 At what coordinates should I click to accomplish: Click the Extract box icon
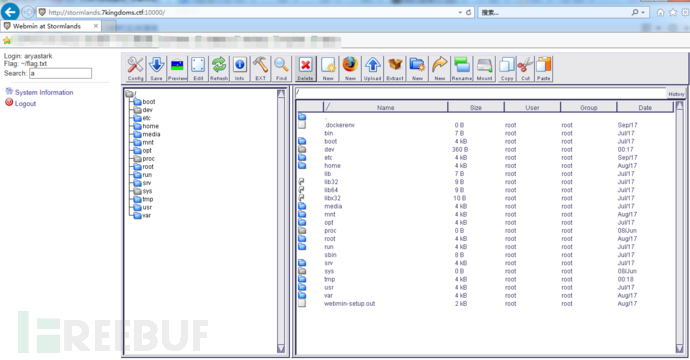pyautogui.click(x=395, y=69)
